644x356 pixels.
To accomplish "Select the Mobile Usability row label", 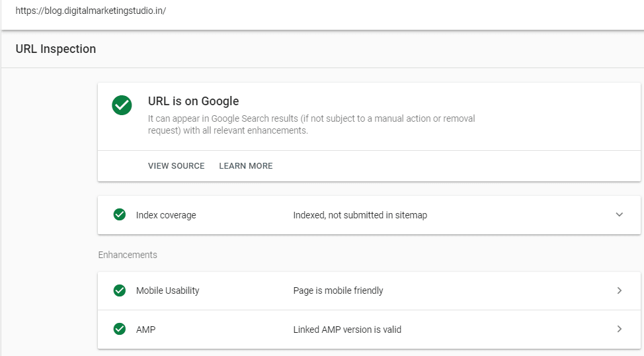I will pyautogui.click(x=167, y=290).
